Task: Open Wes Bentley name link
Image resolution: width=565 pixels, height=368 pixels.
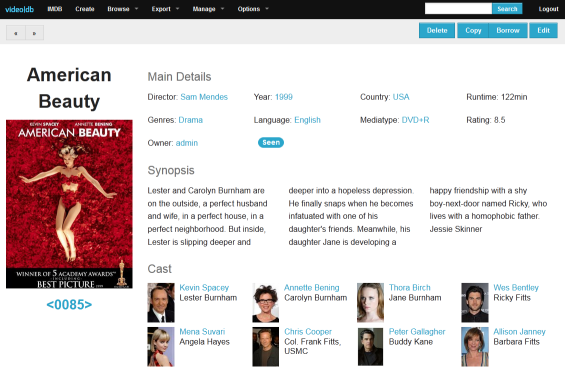Action: tap(516, 288)
